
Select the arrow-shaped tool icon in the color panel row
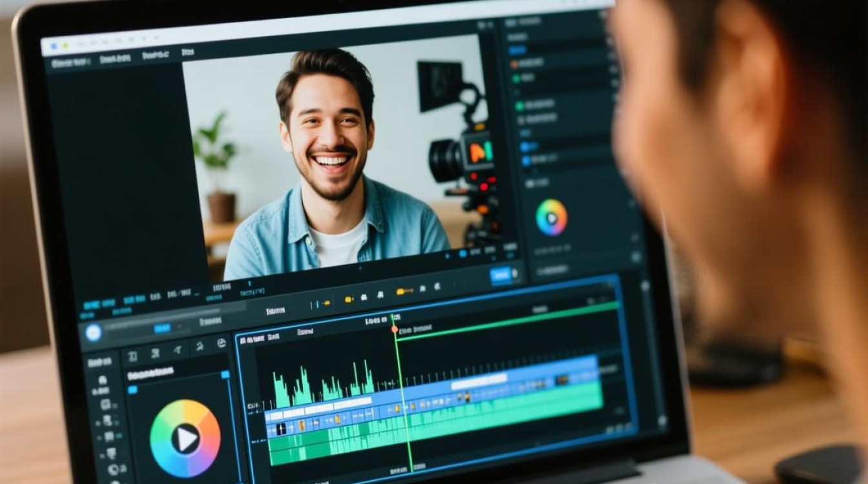(x=177, y=350)
